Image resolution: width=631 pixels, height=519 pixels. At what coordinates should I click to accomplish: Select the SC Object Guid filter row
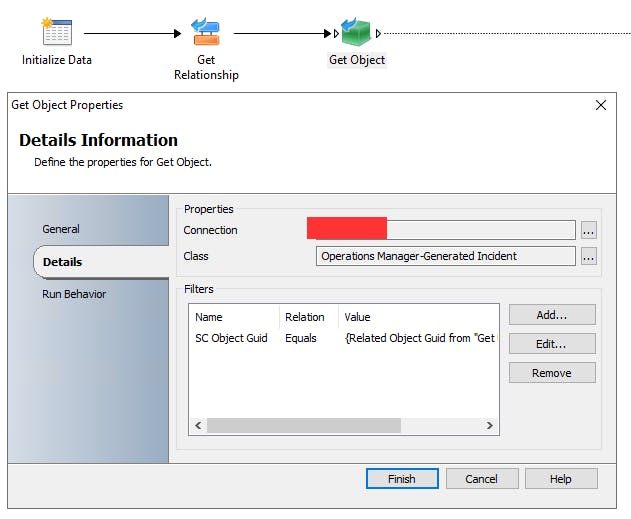point(344,338)
